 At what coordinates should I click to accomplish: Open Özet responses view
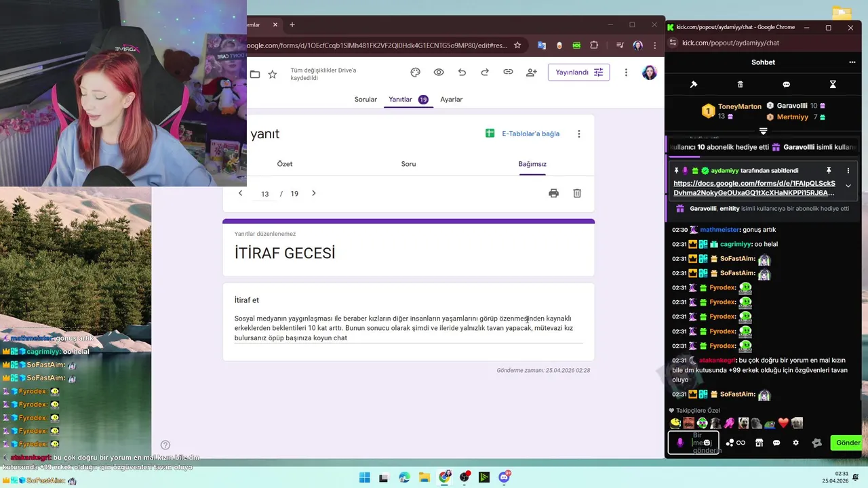[x=285, y=164]
